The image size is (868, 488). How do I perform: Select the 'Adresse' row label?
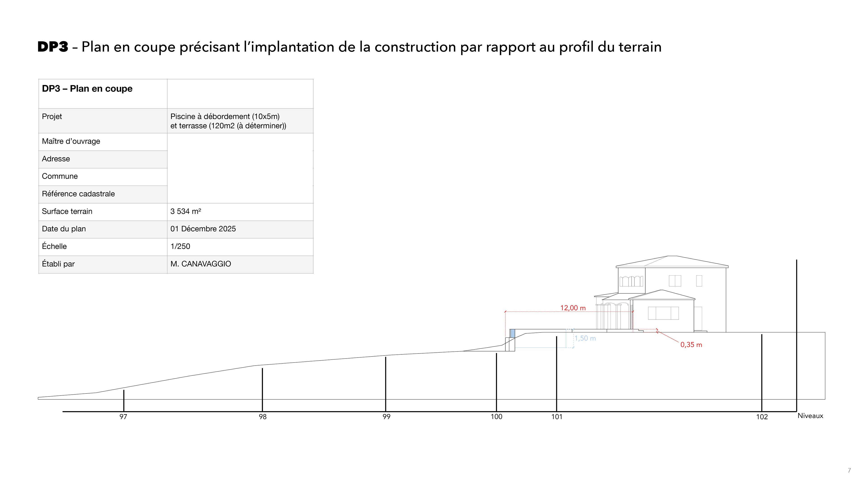pos(56,159)
